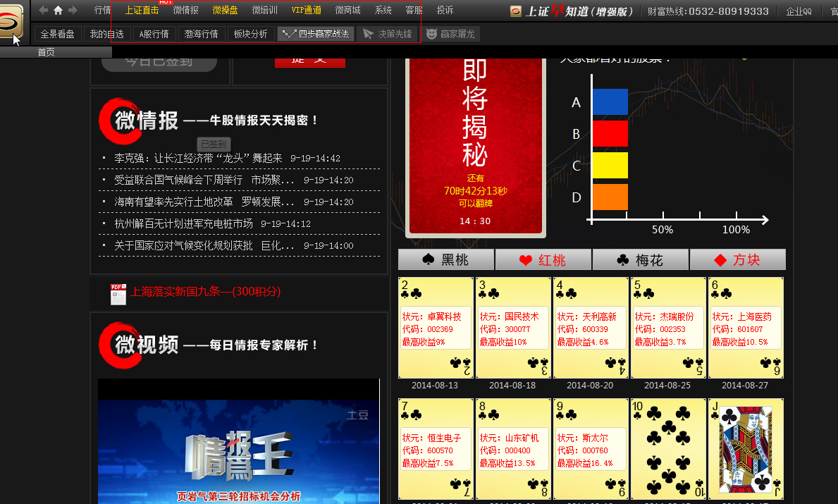Viewport: 838px width, 504px height.
Task: Click the 微视频 section logo
Action: coord(139,345)
